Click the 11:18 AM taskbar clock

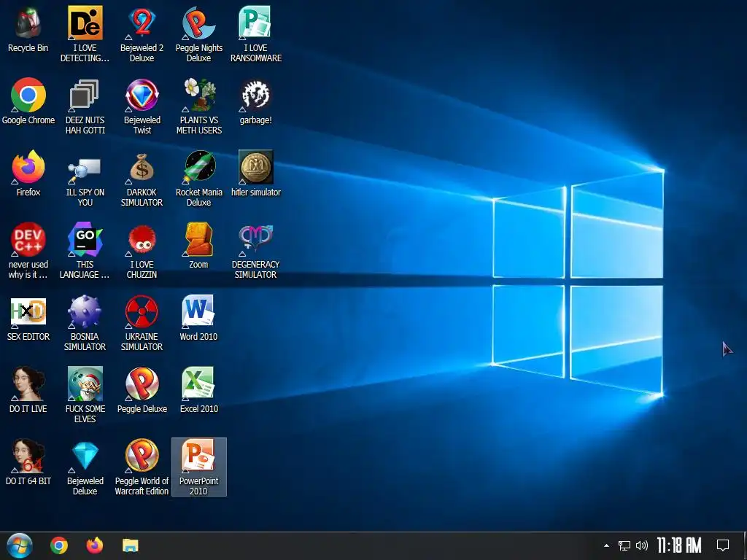(x=679, y=545)
